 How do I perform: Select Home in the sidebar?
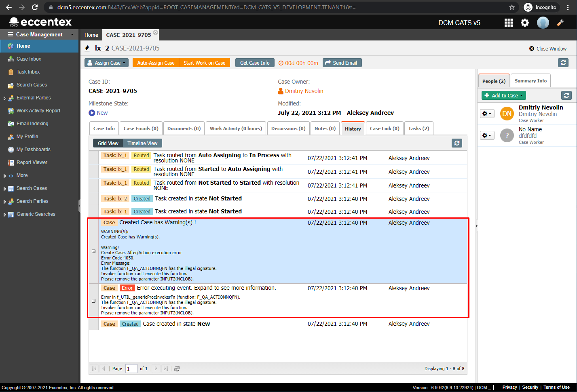[x=39, y=46]
